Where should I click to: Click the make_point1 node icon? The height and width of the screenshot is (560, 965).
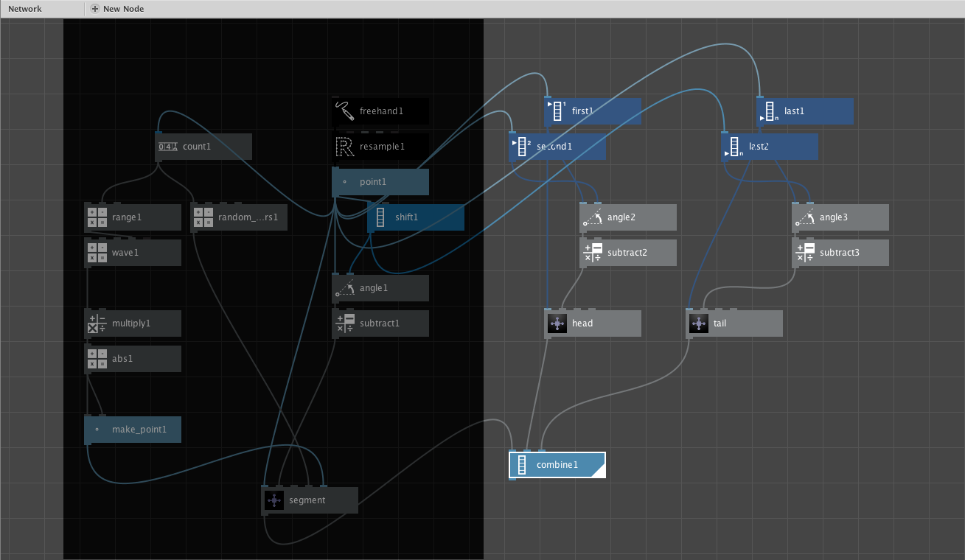tap(97, 430)
